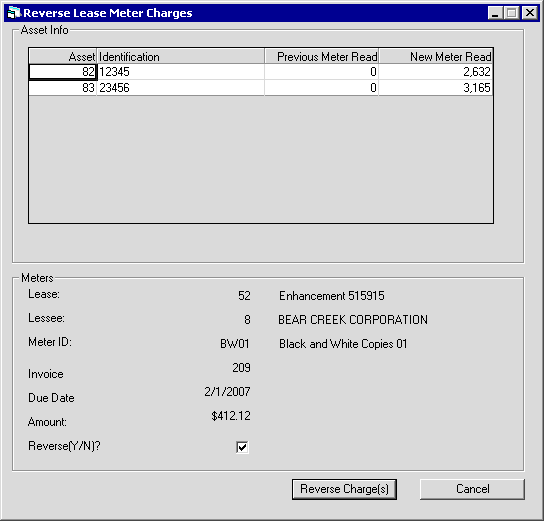Image resolution: width=544 pixels, height=521 pixels.
Task: Click the New Meter Read column header
Action: (x=436, y=56)
